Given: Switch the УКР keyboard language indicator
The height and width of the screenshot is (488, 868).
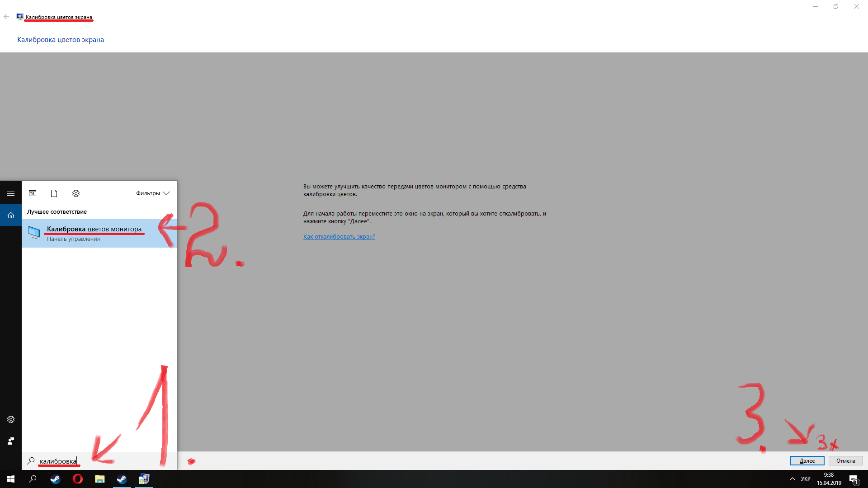Looking at the screenshot, I should 806,479.
